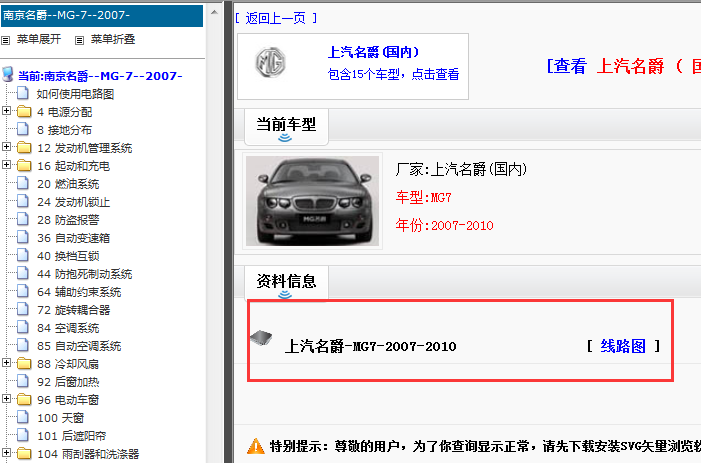Click the document icon for 20 燃油系统

click(x=23, y=183)
